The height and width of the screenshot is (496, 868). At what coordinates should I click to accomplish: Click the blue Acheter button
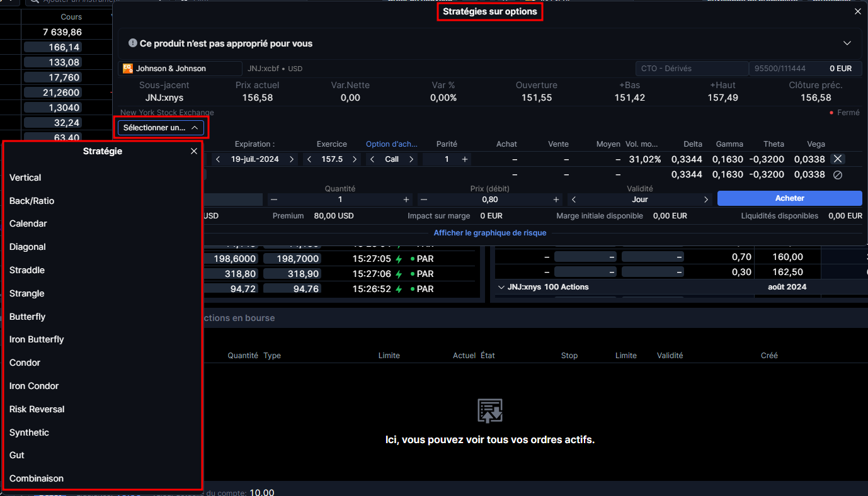click(790, 198)
